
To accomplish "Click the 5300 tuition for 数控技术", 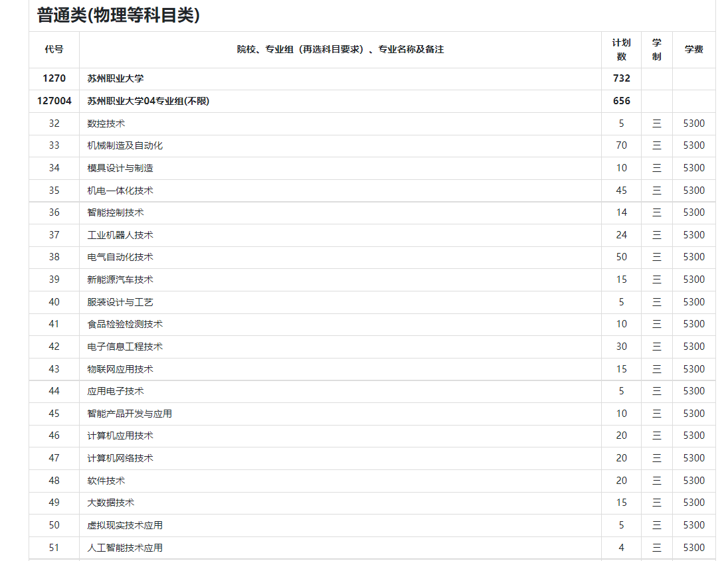I will pos(693,123).
